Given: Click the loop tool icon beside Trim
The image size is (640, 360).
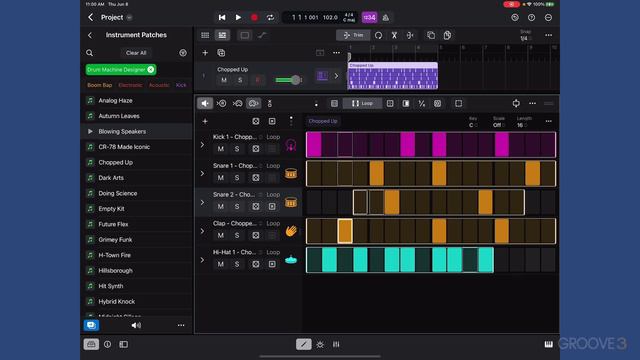Looking at the screenshot, I should click(378, 35).
